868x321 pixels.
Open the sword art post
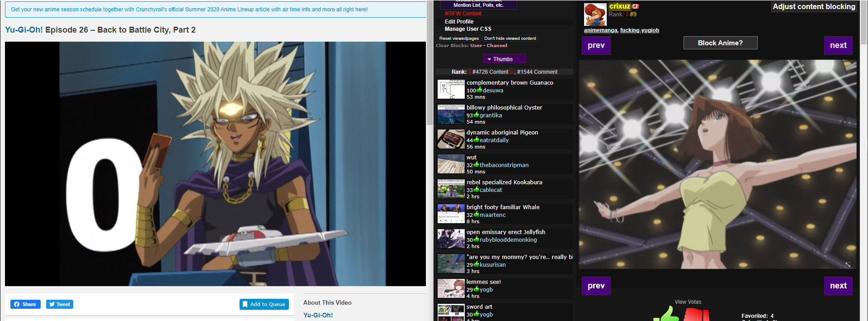pyautogui.click(x=479, y=307)
